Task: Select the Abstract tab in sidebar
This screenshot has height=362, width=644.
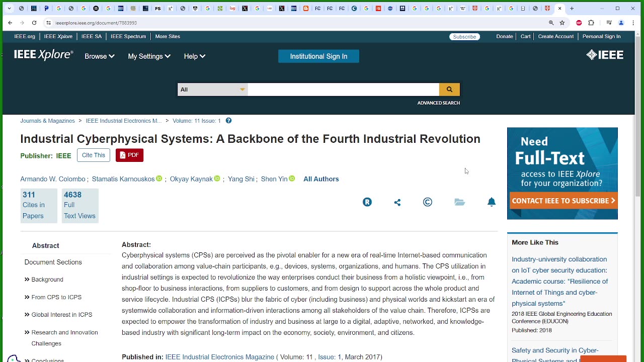Action: point(46,245)
